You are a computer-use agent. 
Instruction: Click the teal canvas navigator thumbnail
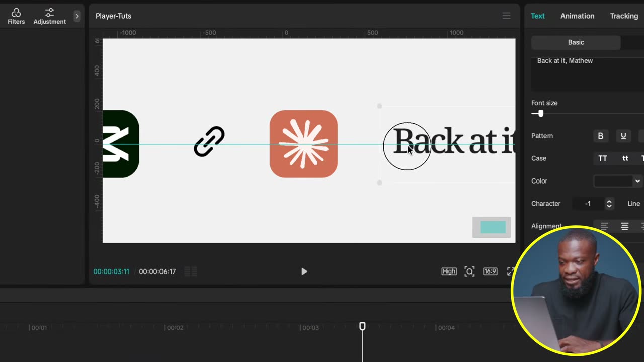(493, 227)
